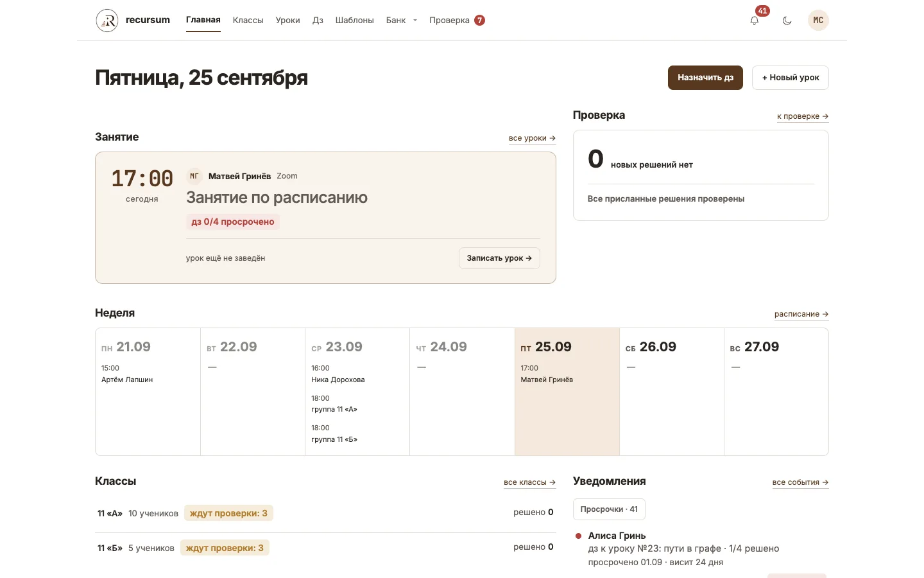Open class 11 «Б» row
The width and height of the screenshot is (924, 578).
325,548
